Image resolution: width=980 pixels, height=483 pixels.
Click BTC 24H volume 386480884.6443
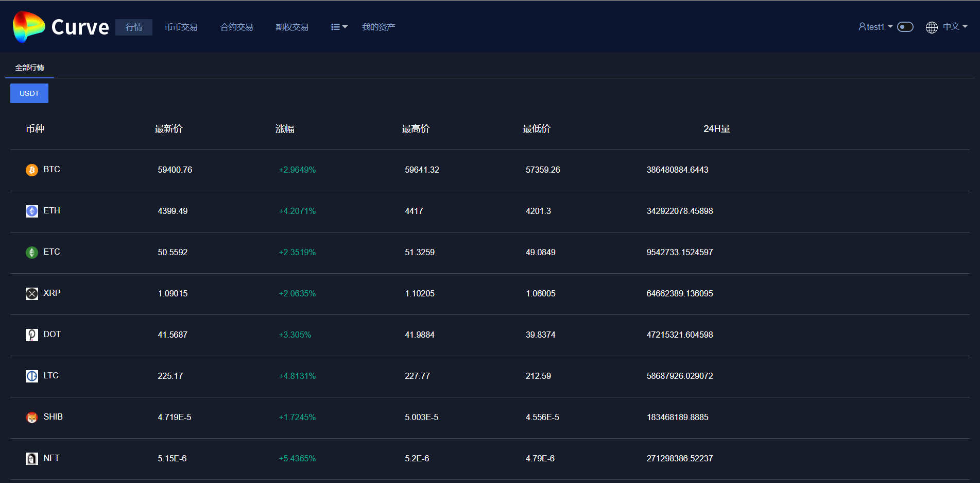coord(678,170)
